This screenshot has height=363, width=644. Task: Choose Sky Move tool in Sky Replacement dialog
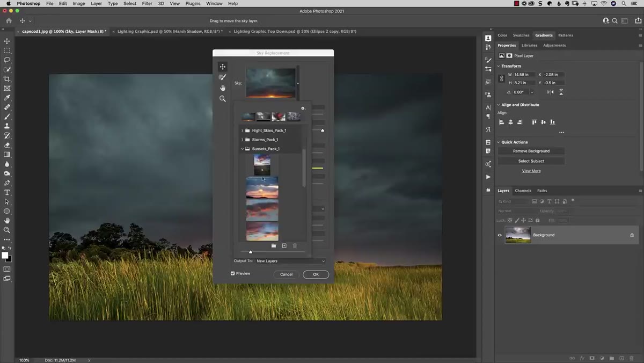[x=223, y=67]
